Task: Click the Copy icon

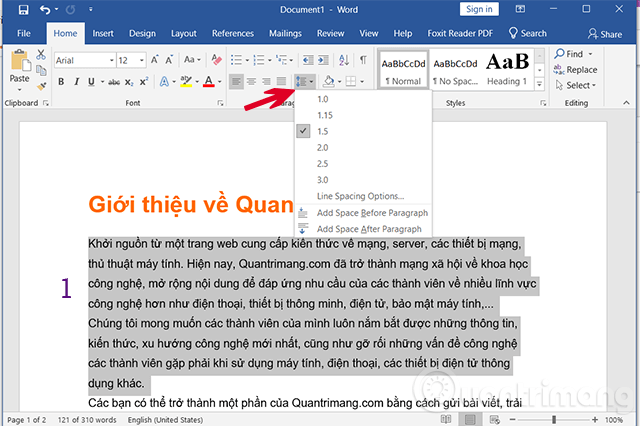Action: click(41, 70)
